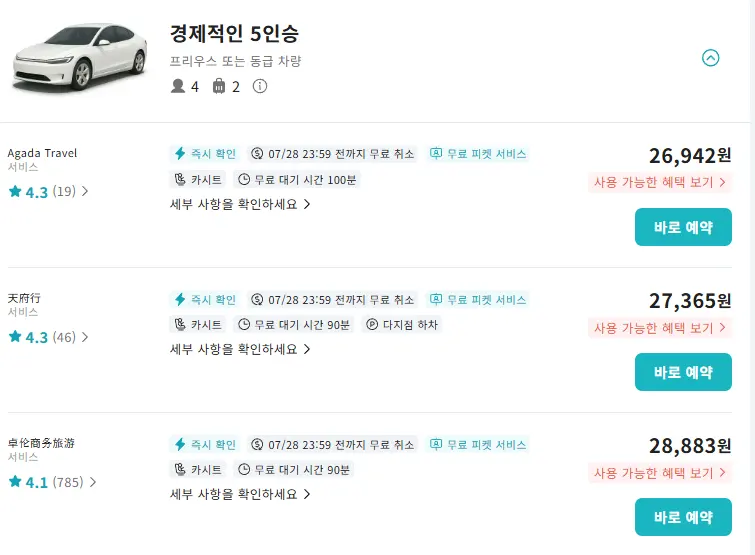This screenshot has width=755, height=555.
Task: Click the luggage suitcase icon
Action: click(219, 86)
